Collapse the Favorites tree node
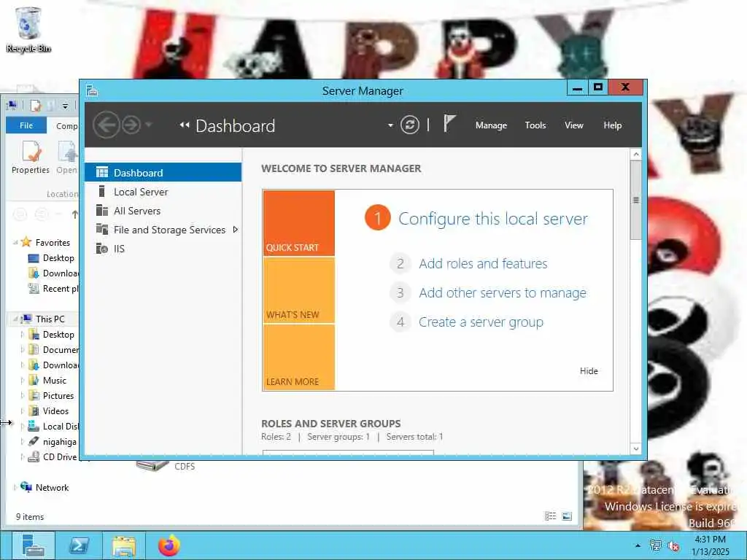This screenshot has width=747, height=560. tap(15, 242)
